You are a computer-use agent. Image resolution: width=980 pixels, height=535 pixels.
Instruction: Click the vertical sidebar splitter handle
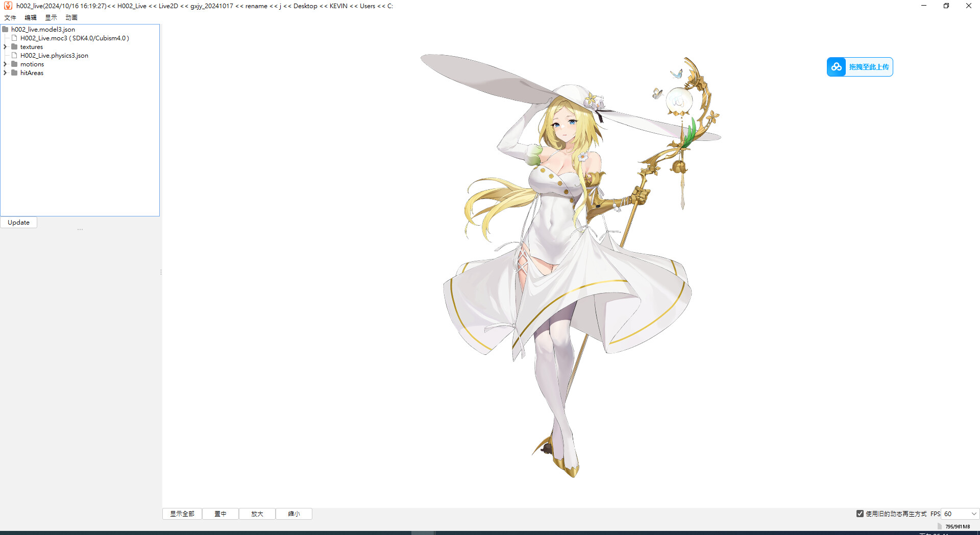coord(161,272)
